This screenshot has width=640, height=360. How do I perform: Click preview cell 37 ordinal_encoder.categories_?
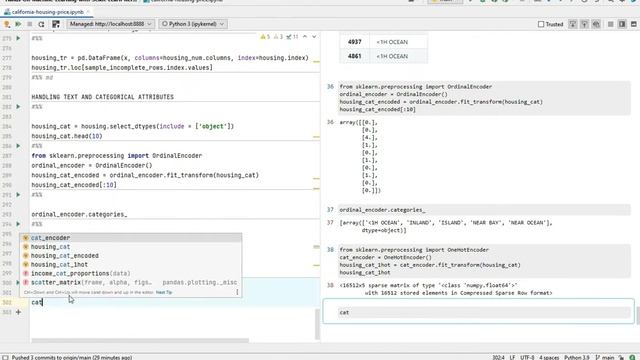pos(484,210)
